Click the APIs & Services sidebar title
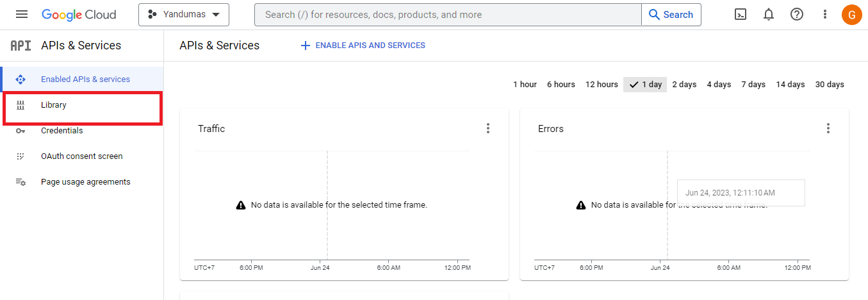 (x=81, y=46)
